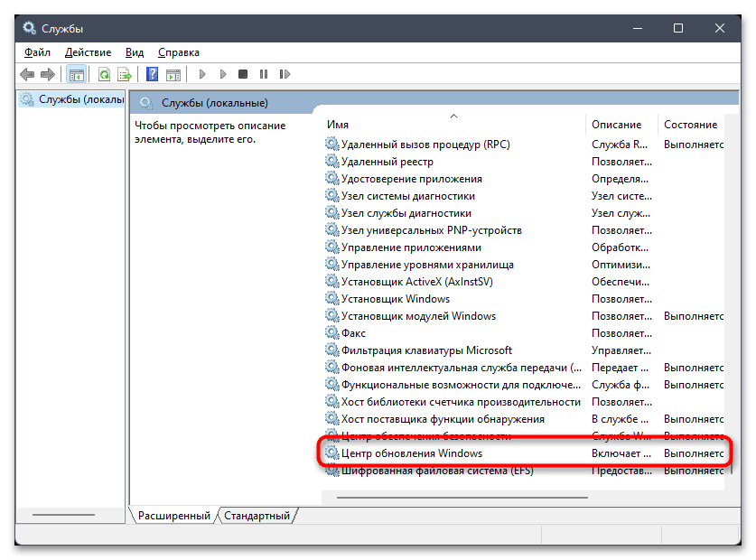Image resolution: width=756 pixels, height=560 pixels.
Task: Sort by the Состояние column header
Action: [x=690, y=125]
